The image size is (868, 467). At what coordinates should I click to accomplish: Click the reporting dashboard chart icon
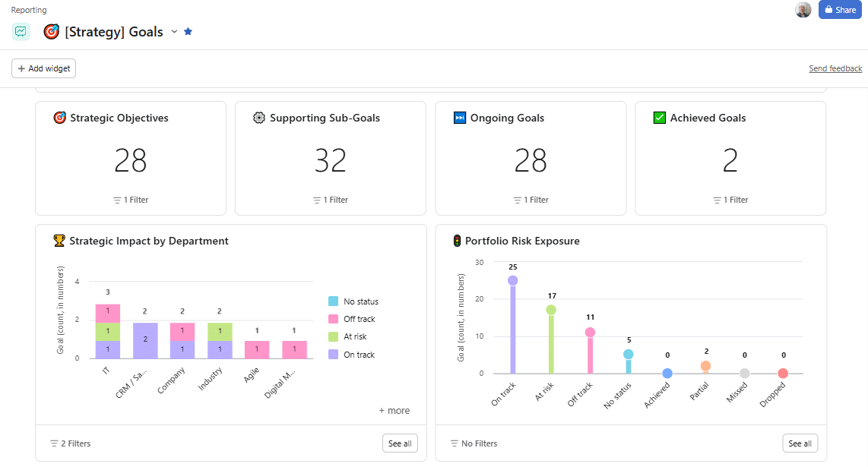click(21, 32)
